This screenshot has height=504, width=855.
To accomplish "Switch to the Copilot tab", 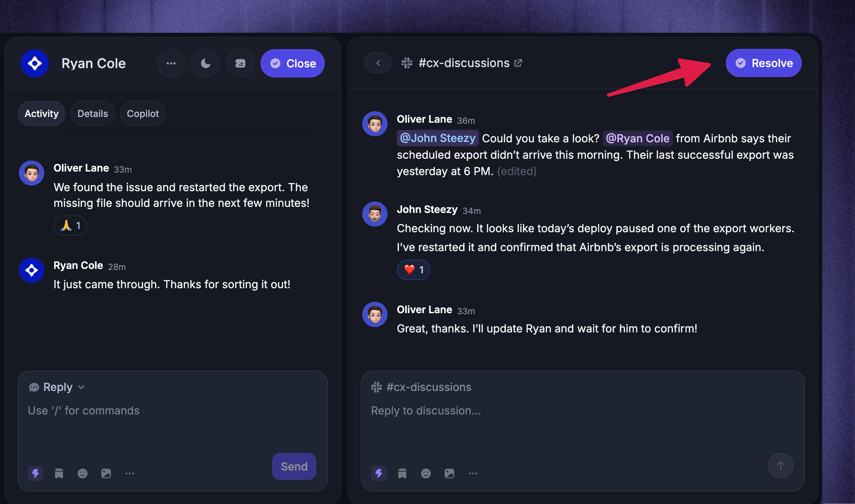I will pyautogui.click(x=143, y=114).
